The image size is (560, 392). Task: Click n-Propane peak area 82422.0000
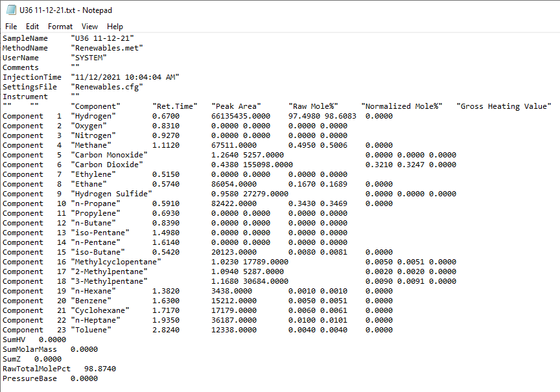click(x=234, y=203)
